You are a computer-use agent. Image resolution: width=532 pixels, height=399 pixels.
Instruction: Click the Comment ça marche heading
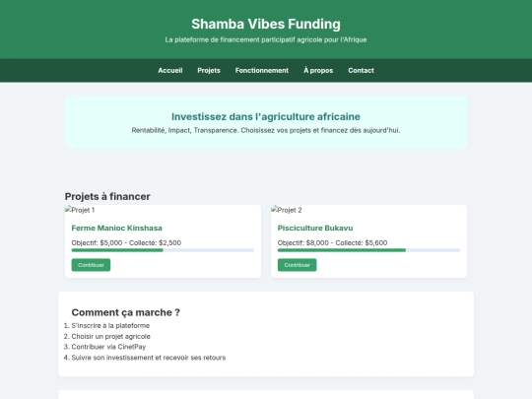125,312
